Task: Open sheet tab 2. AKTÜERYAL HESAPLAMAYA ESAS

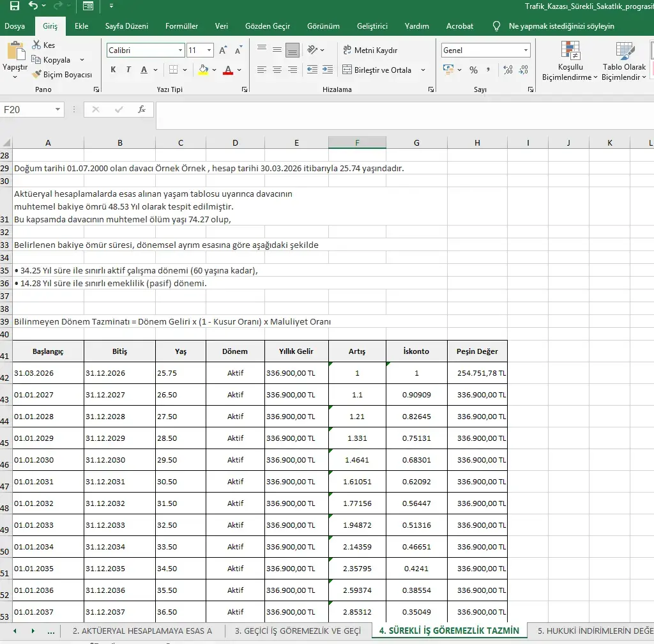Action: click(142, 631)
